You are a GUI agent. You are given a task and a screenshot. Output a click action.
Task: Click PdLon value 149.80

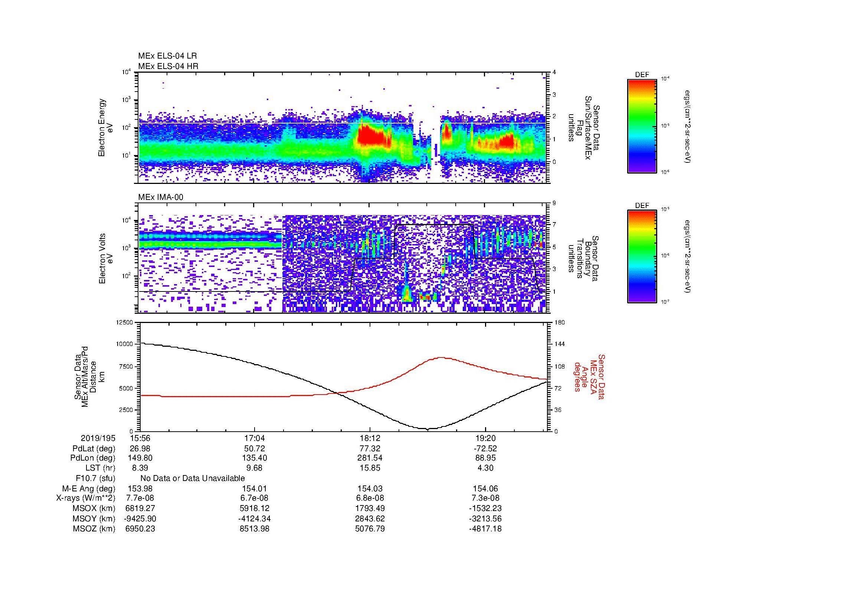pos(140,458)
